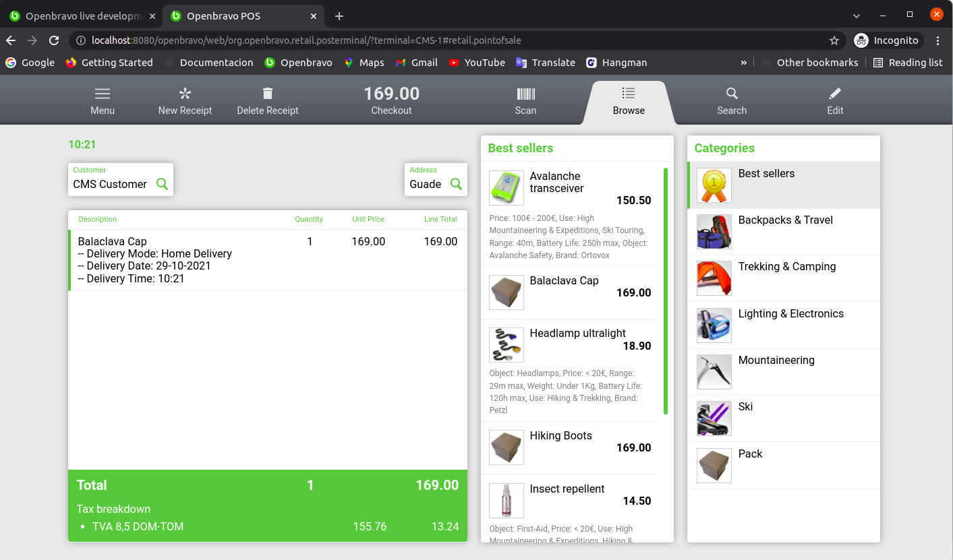The image size is (953, 560).
Task: Go back in browser history
Action: (11, 40)
